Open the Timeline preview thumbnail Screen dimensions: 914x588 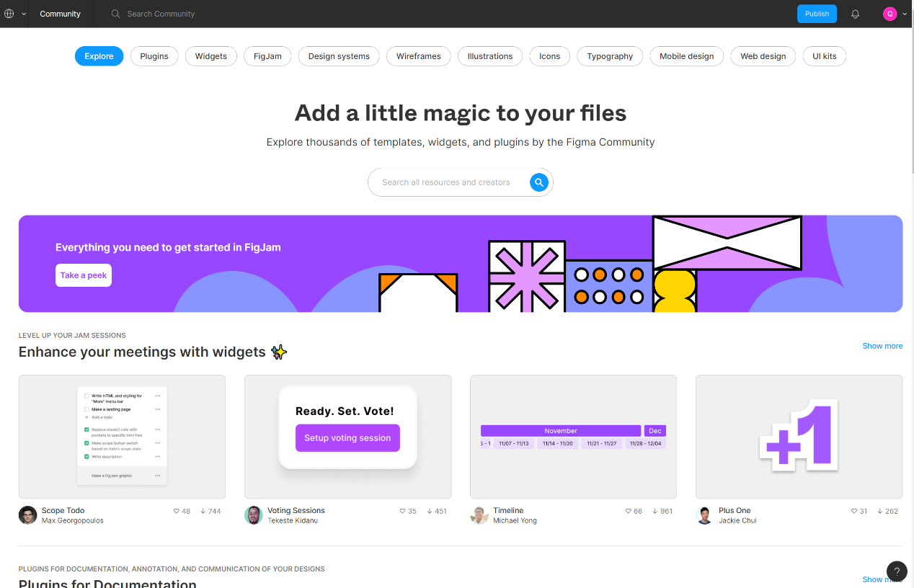point(573,437)
